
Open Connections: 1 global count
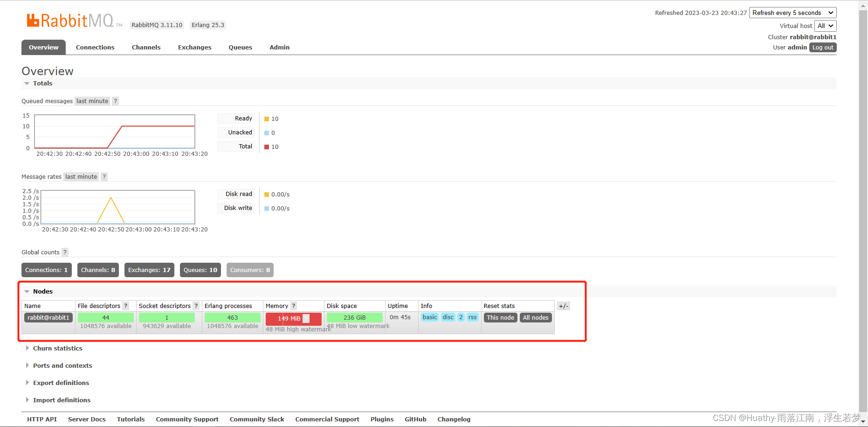pos(47,270)
